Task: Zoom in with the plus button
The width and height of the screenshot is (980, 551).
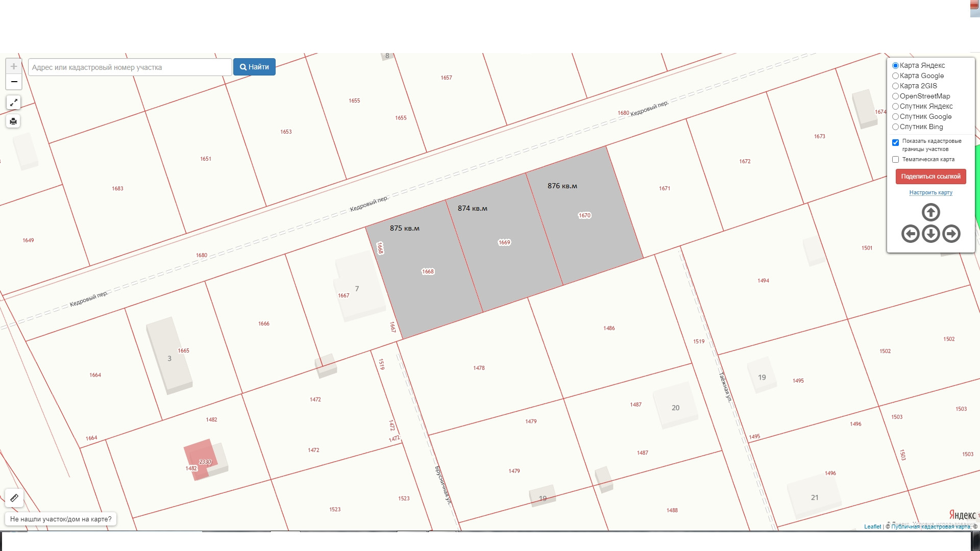Action: tap(14, 66)
